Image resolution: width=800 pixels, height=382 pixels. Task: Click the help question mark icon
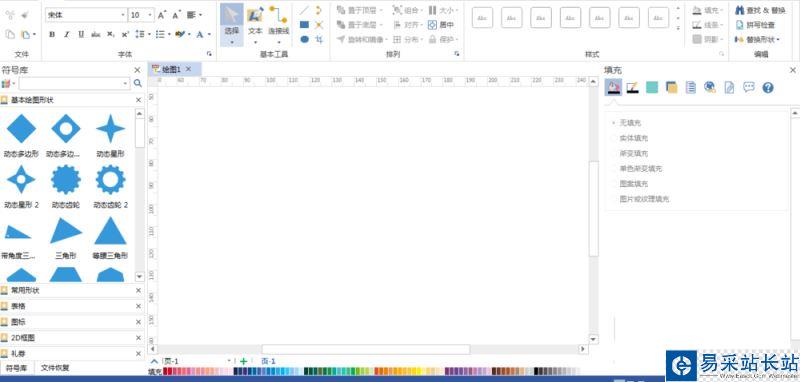(x=768, y=88)
